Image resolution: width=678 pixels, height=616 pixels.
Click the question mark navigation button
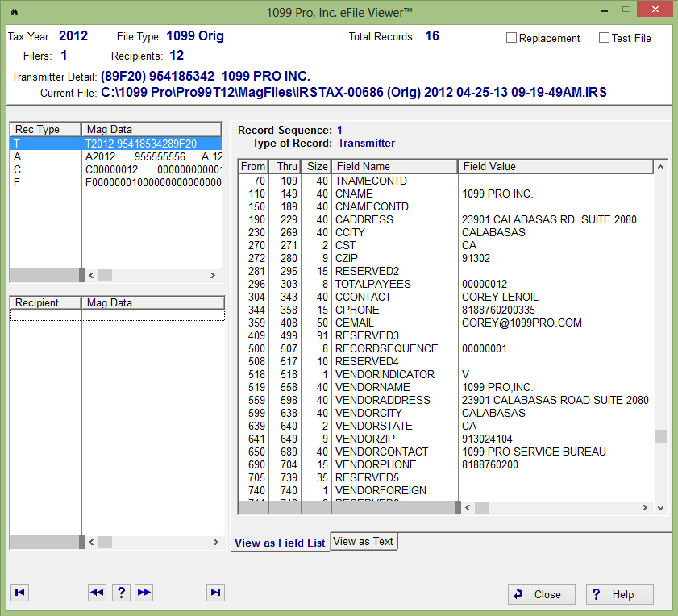coord(120,593)
